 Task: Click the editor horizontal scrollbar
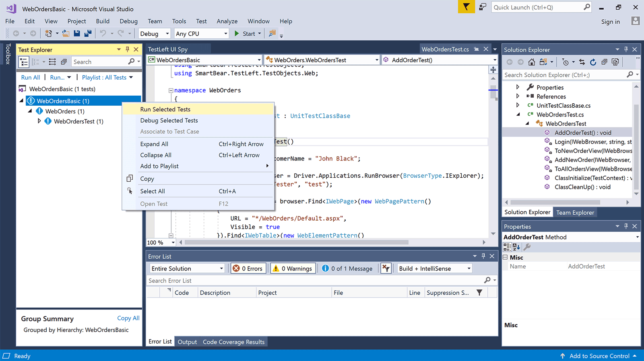297,242
